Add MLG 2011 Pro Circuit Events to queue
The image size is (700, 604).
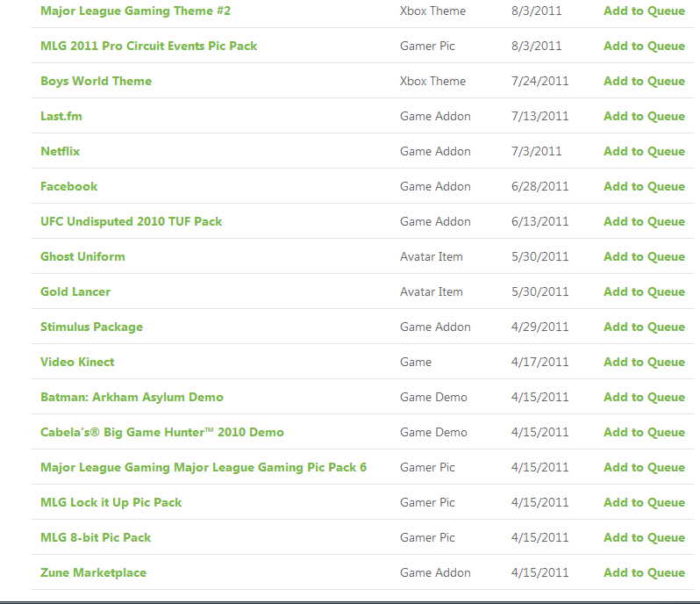click(x=644, y=46)
